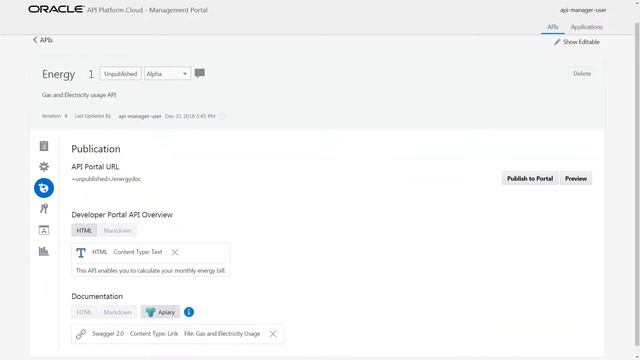Screen dimensions: 640x360
Task: Remove the Swagger 2.0 documentation link
Action: pos(273,334)
